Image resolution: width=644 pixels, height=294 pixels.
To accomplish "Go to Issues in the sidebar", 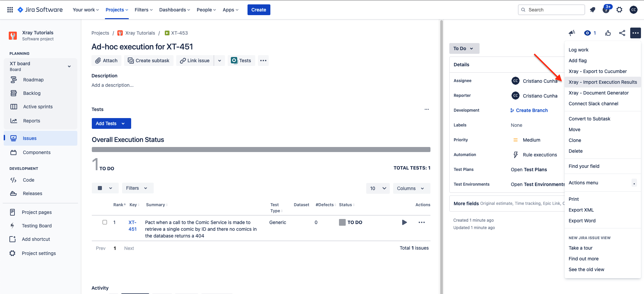I will [40, 138].
